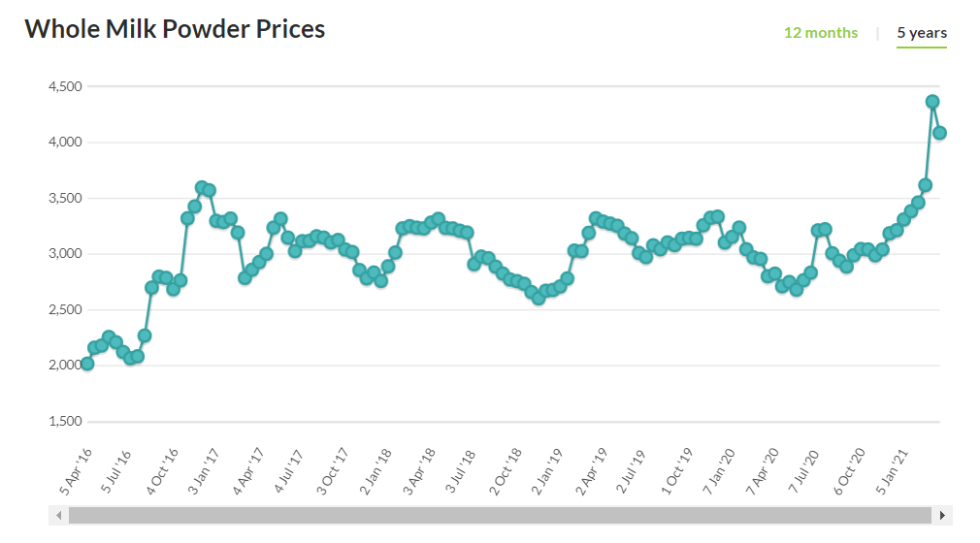This screenshot has width=980, height=543.
Task: Select the first data point at 5 Apr '16
Action: point(87,364)
